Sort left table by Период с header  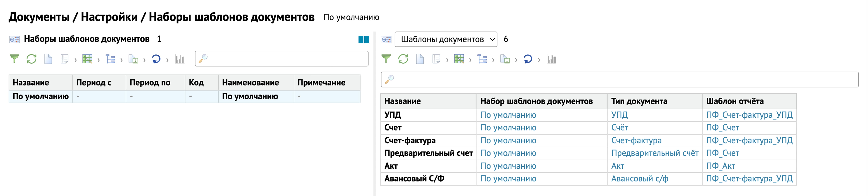point(99,82)
